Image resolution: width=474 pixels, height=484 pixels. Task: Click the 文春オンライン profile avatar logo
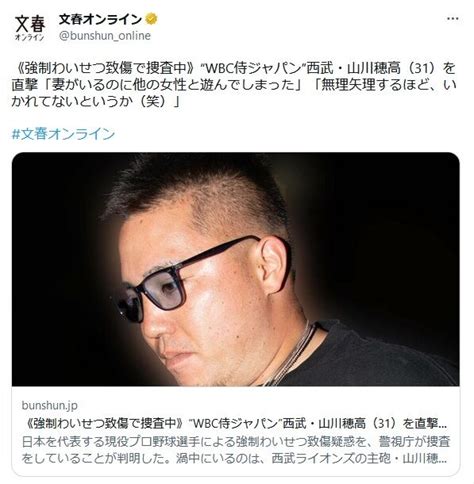coord(30,28)
